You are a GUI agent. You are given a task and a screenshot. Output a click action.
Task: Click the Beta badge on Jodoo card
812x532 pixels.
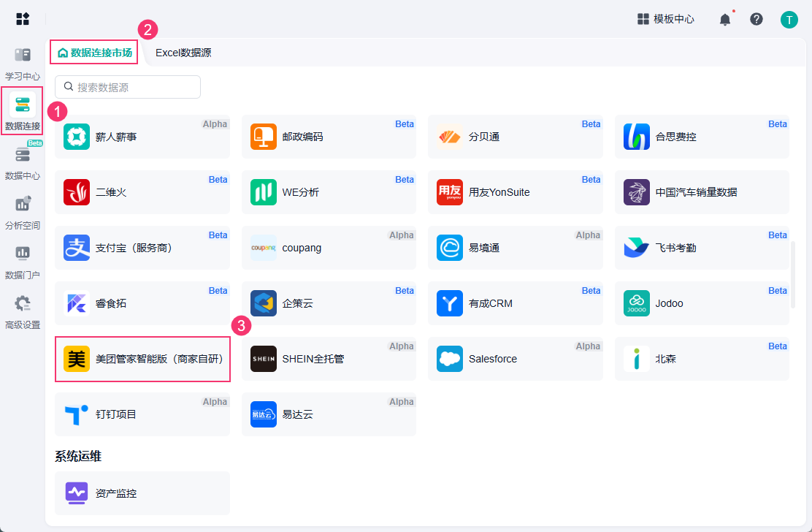point(777,291)
